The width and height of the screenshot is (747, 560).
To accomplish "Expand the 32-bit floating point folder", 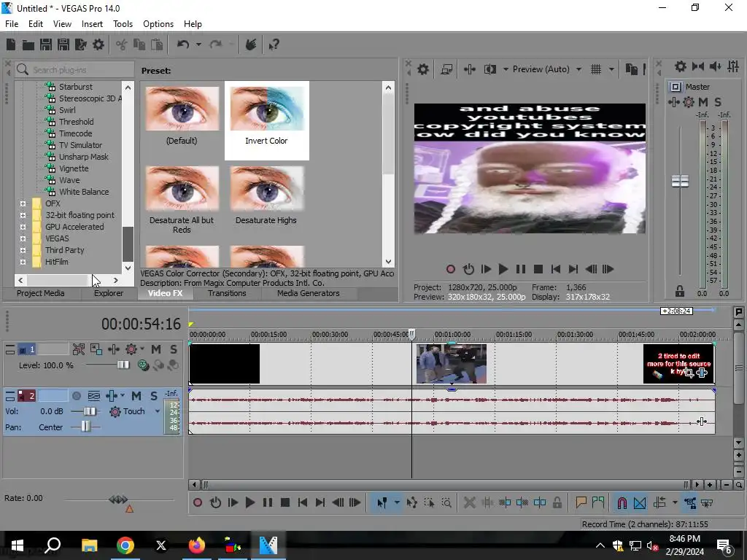I will (x=23, y=215).
